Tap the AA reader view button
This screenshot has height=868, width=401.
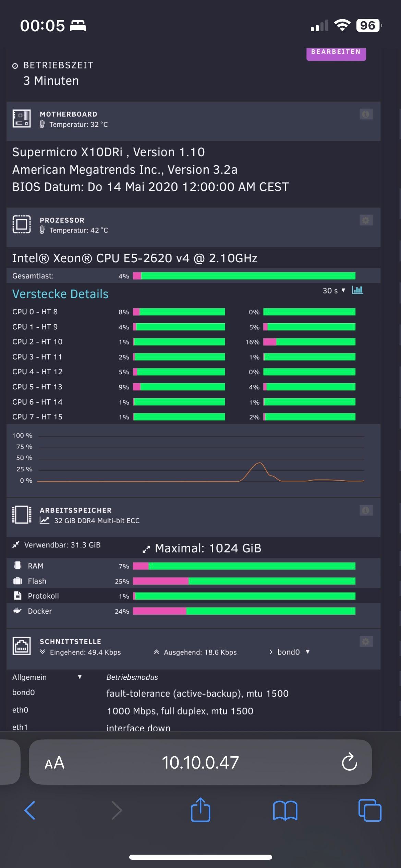[54, 762]
